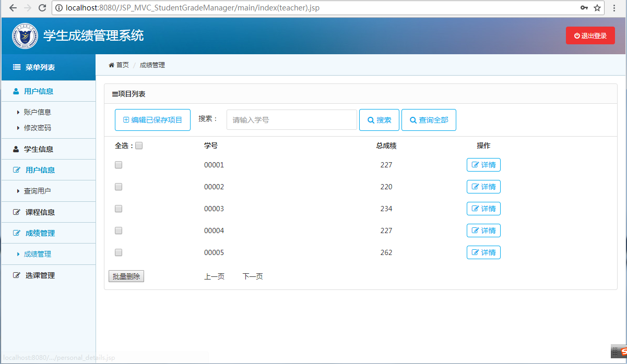This screenshot has width=627, height=364.
Task: Click the 学生成绩管理系统 title
Action: [x=93, y=35]
